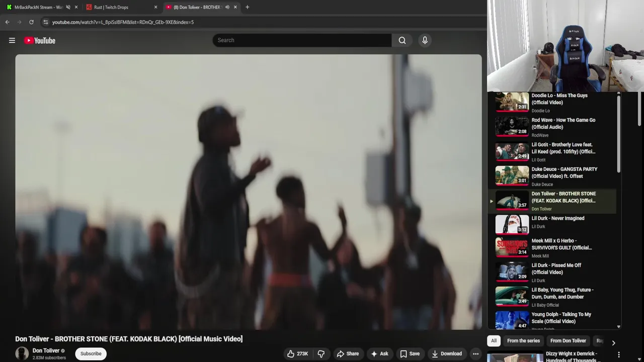The width and height of the screenshot is (644, 362).
Task: Go back with browser back arrow
Action: (7, 22)
